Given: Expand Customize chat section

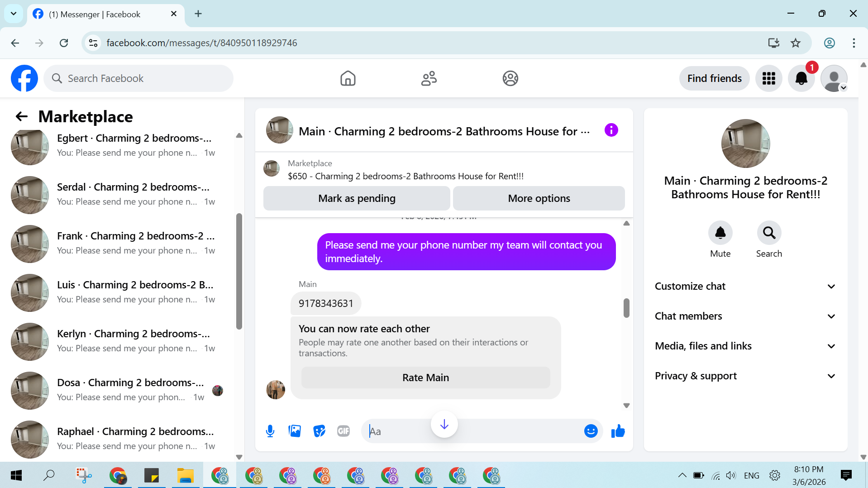Looking at the screenshot, I should 745,286.
